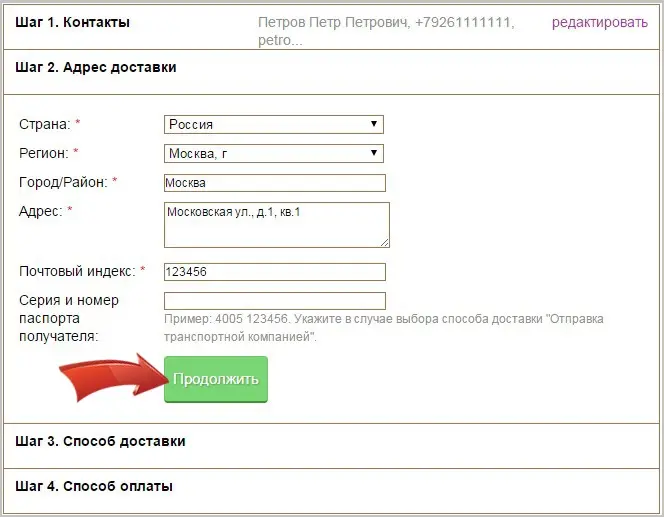This screenshot has height=517, width=664.
Task: Expand the Шаг 4. Способ оплаты section
Action: pos(94,486)
